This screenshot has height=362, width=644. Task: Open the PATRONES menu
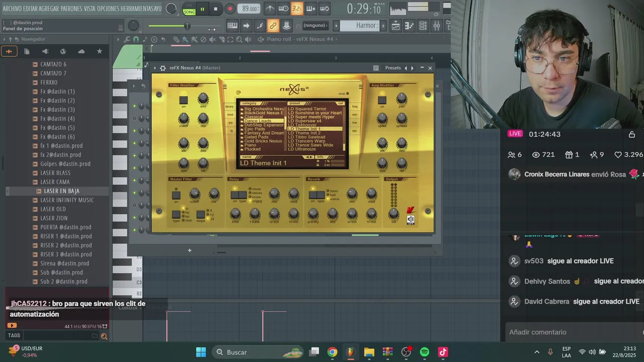(x=72, y=9)
